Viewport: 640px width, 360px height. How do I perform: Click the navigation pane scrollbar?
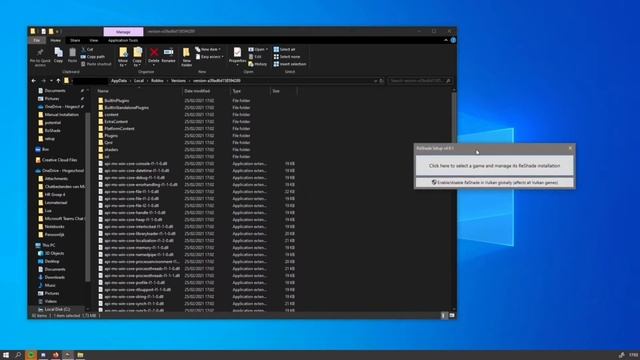coord(87,196)
